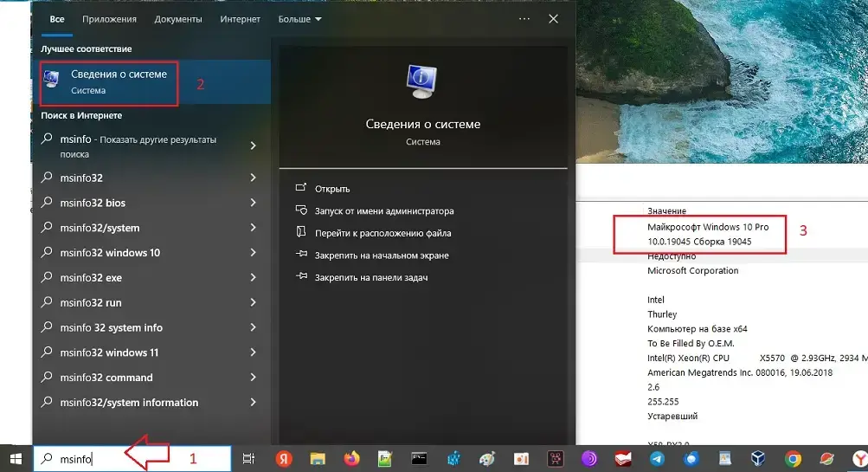Click Компьютер на базе x64 value
The width and height of the screenshot is (868, 472).
pyautogui.click(x=697, y=328)
